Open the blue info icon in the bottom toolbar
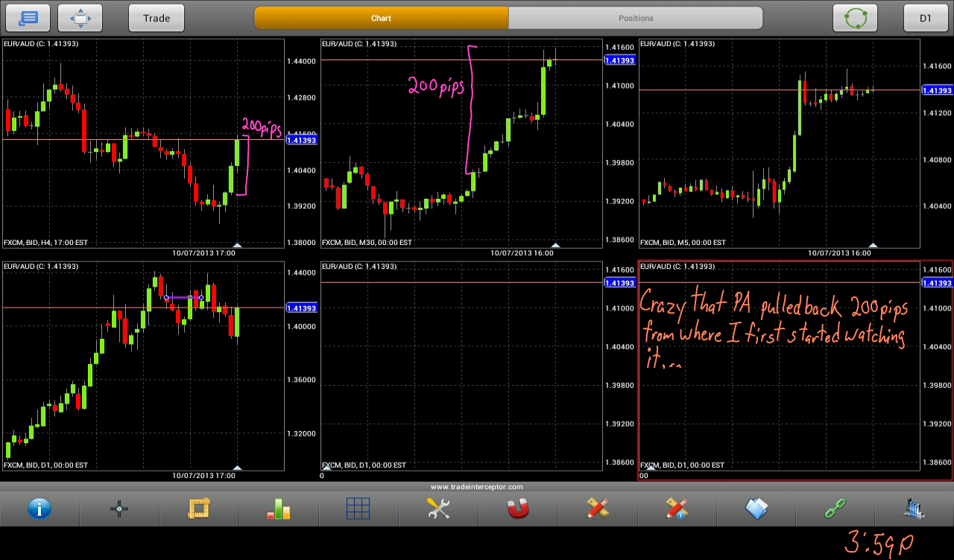The width and height of the screenshot is (954, 560). pos(39,509)
